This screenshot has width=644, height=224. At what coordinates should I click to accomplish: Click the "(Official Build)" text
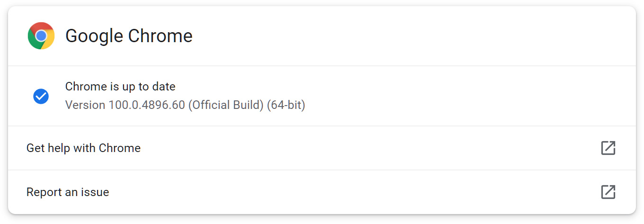226,105
